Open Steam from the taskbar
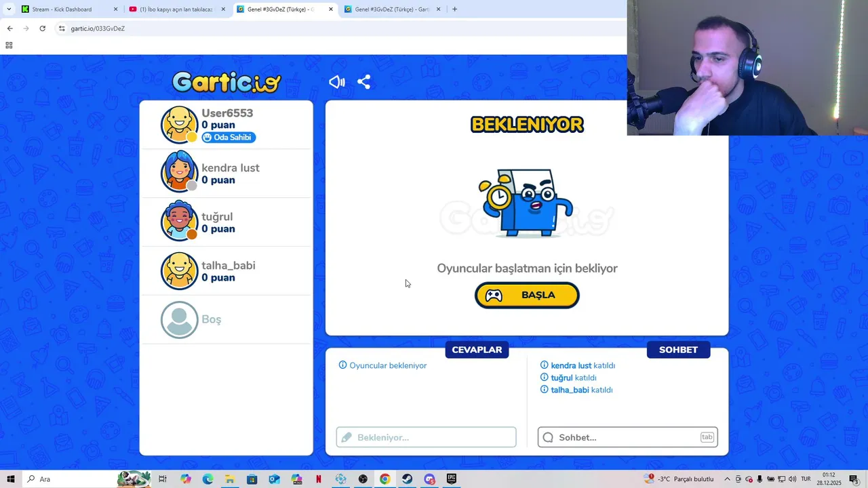 tap(407, 479)
